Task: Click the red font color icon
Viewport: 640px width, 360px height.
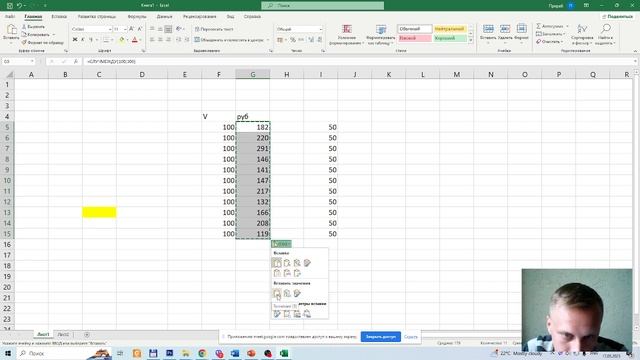Action: point(135,40)
